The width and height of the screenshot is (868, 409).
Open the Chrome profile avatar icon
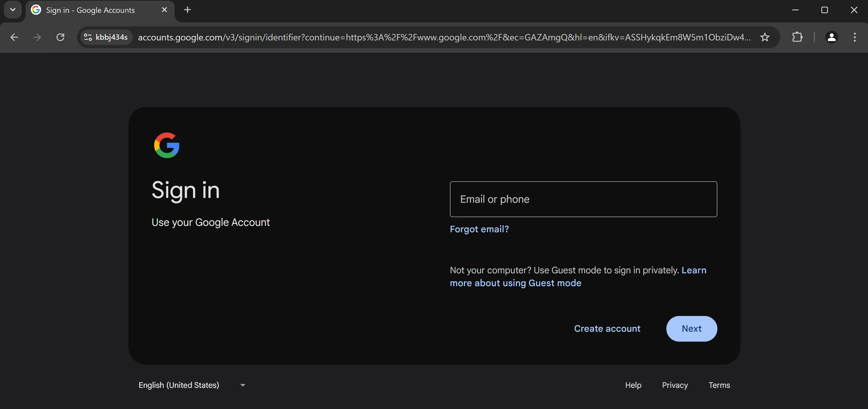coord(831,37)
